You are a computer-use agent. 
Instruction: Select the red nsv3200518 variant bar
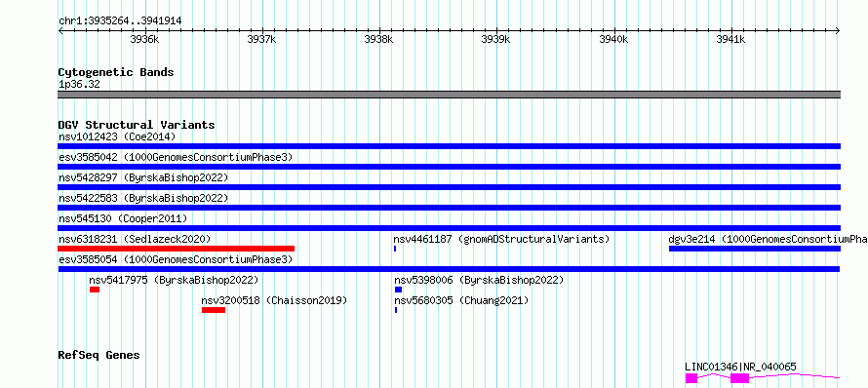[214, 310]
